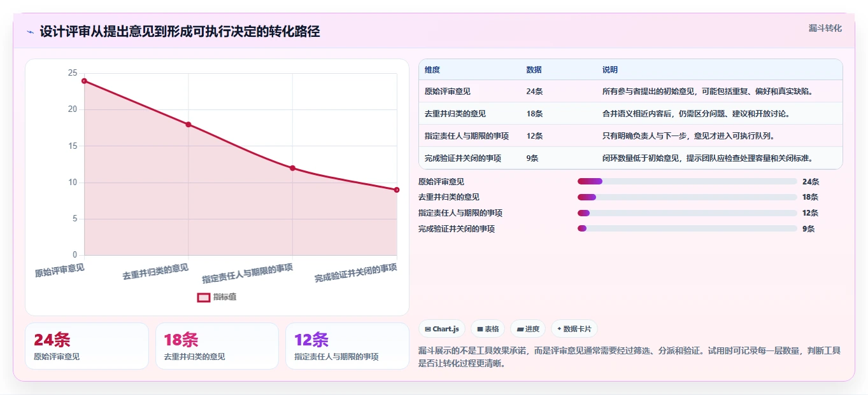Screen dimensions: 868x395
Task: Click the description starting with 闭环数量低于初始意见
Action: click(707, 158)
